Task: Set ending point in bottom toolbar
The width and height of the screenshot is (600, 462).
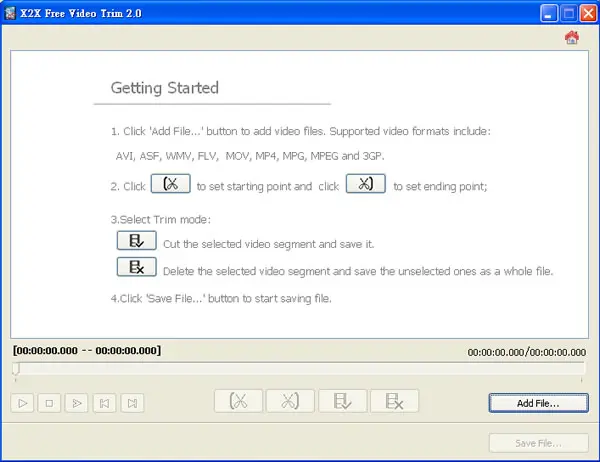Action: pyautogui.click(x=290, y=401)
